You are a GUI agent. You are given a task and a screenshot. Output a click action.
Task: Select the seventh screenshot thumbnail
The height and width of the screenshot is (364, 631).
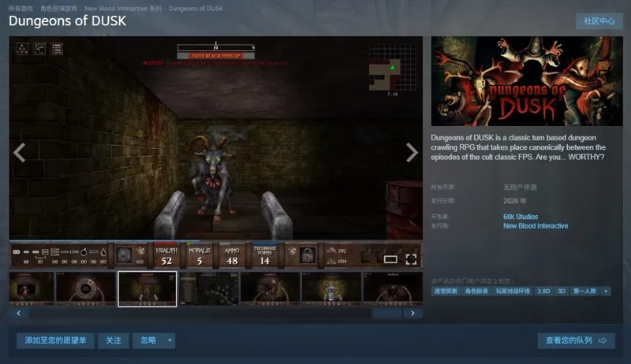pyautogui.click(x=393, y=288)
